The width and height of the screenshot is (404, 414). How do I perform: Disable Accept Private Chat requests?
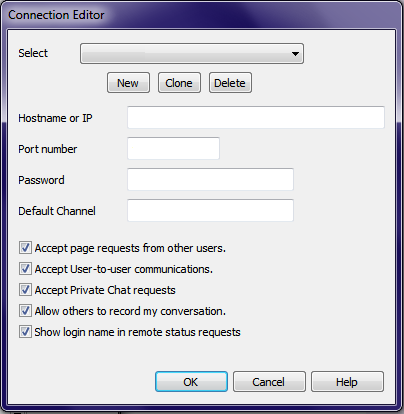pos(25,290)
